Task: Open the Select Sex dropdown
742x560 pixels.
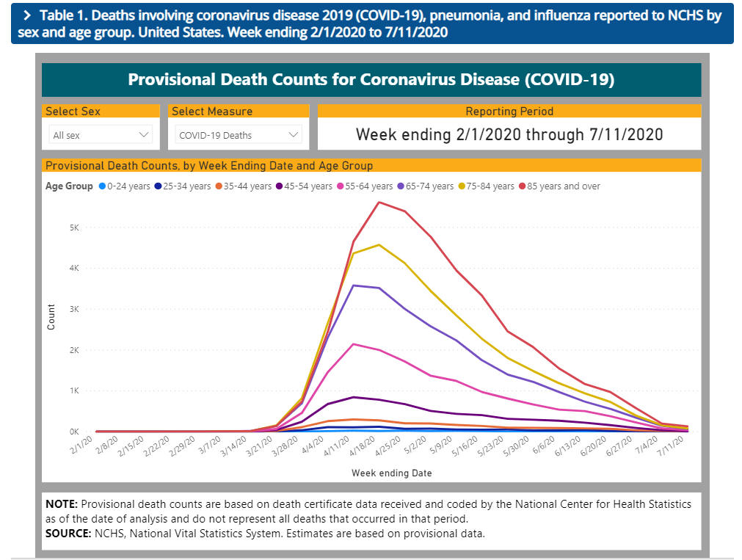Action: click(101, 135)
